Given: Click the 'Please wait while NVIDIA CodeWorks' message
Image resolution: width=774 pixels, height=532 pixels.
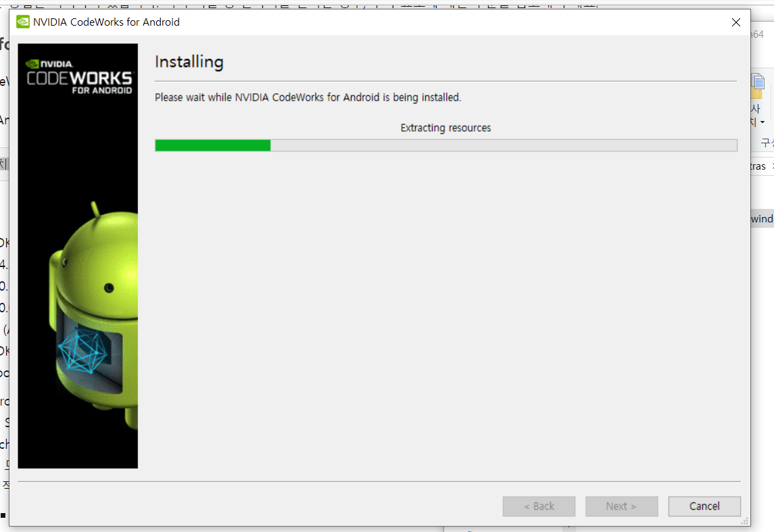Looking at the screenshot, I should (308, 97).
